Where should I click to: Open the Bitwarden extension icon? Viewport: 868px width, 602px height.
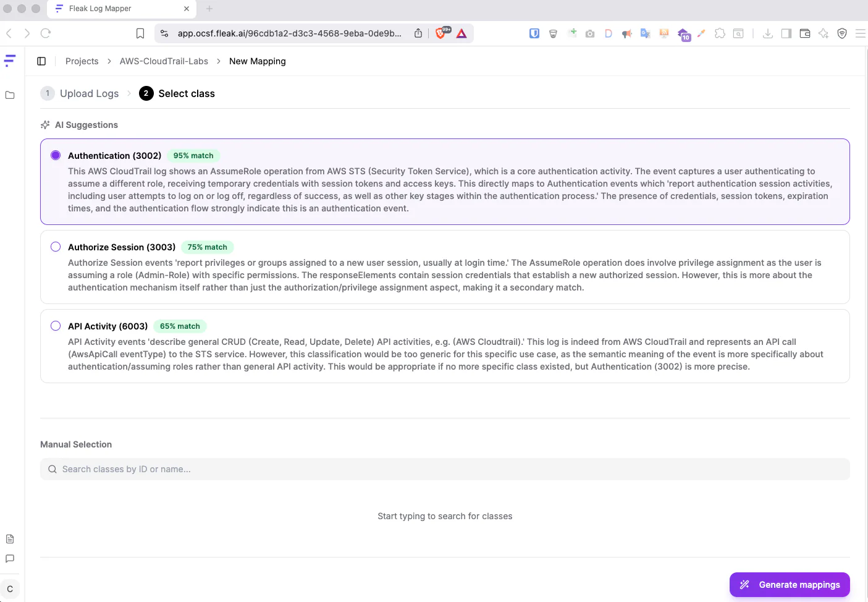click(534, 33)
